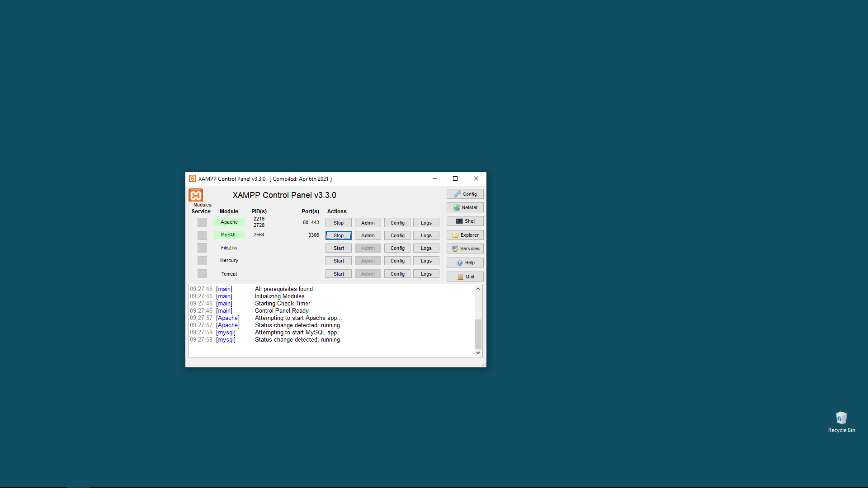Click the log scrollbar down arrow
The width and height of the screenshot is (868, 488).
point(478,353)
